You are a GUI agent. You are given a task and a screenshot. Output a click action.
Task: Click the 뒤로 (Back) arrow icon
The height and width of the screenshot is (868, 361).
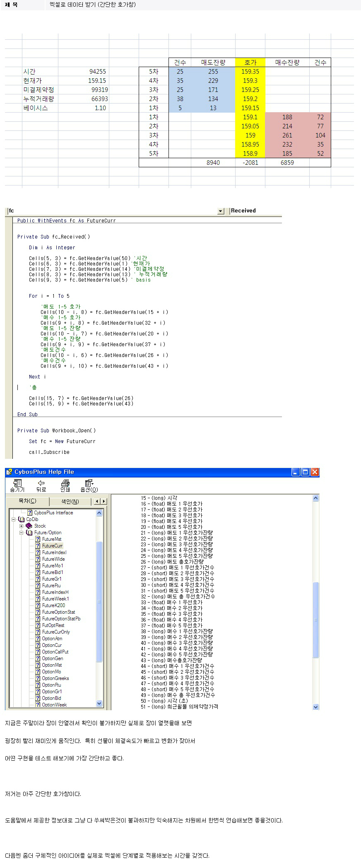[41, 483]
